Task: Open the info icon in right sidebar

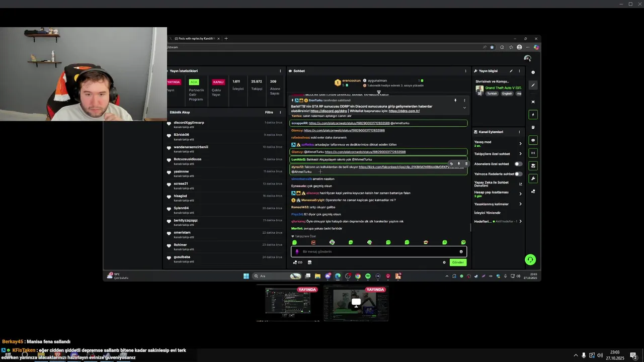Action: [533, 72]
